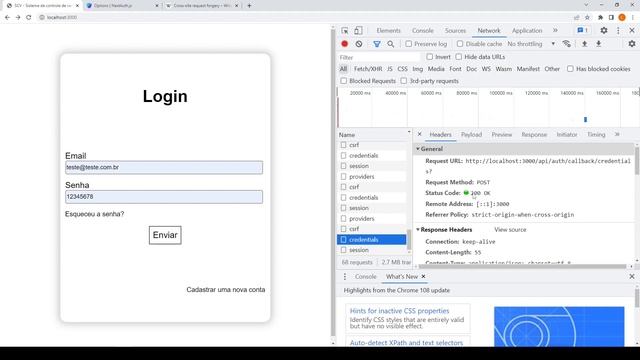
Task: Open the Response tab
Action: pyautogui.click(x=534, y=134)
